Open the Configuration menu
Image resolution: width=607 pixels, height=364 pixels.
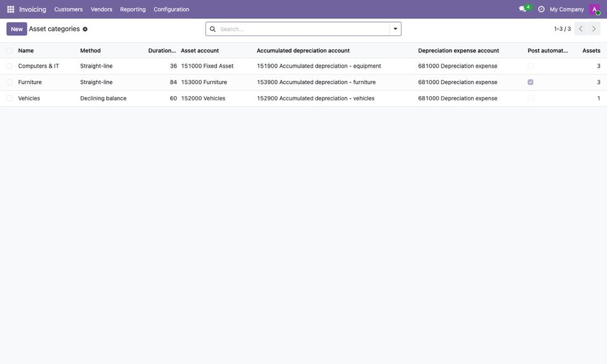[x=171, y=9]
